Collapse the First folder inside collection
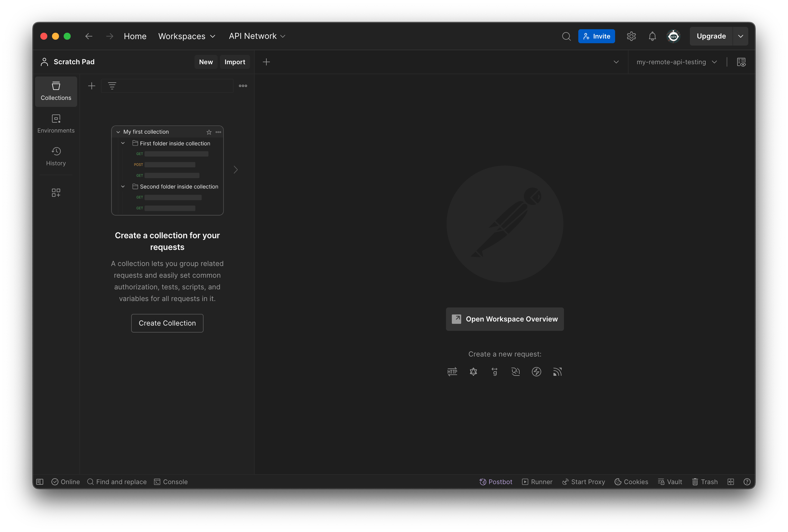Viewport: 788px width, 532px height. 123,143
